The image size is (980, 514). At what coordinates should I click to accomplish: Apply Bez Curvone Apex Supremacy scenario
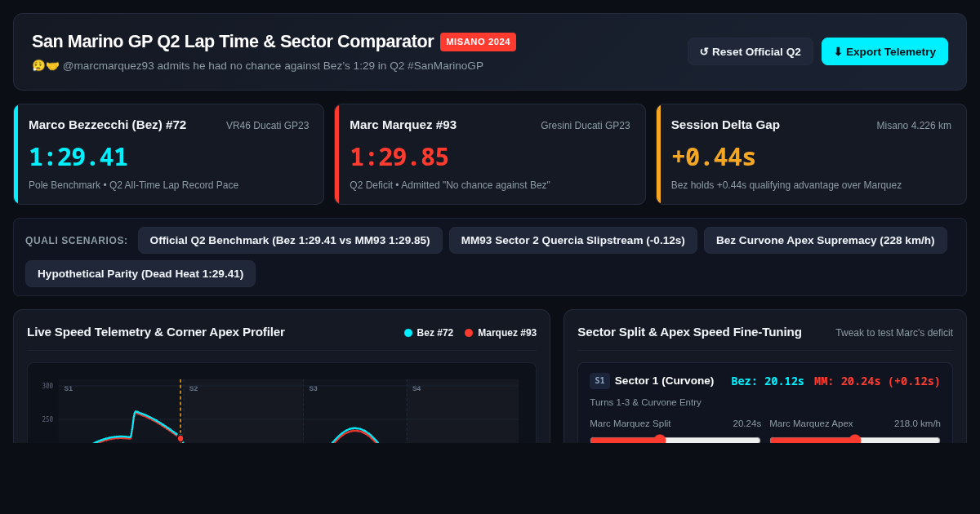click(x=826, y=240)
